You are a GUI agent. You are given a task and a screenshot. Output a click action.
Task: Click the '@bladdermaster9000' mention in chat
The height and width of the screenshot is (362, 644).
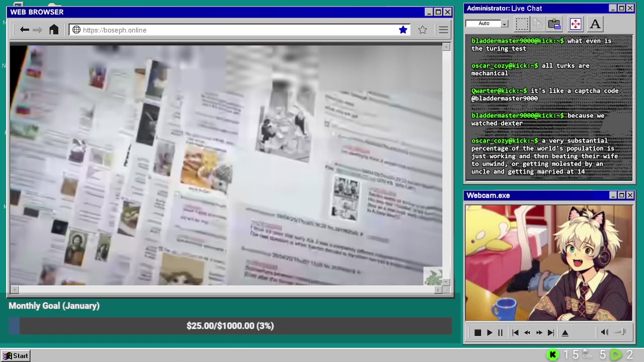click(505, 99)
